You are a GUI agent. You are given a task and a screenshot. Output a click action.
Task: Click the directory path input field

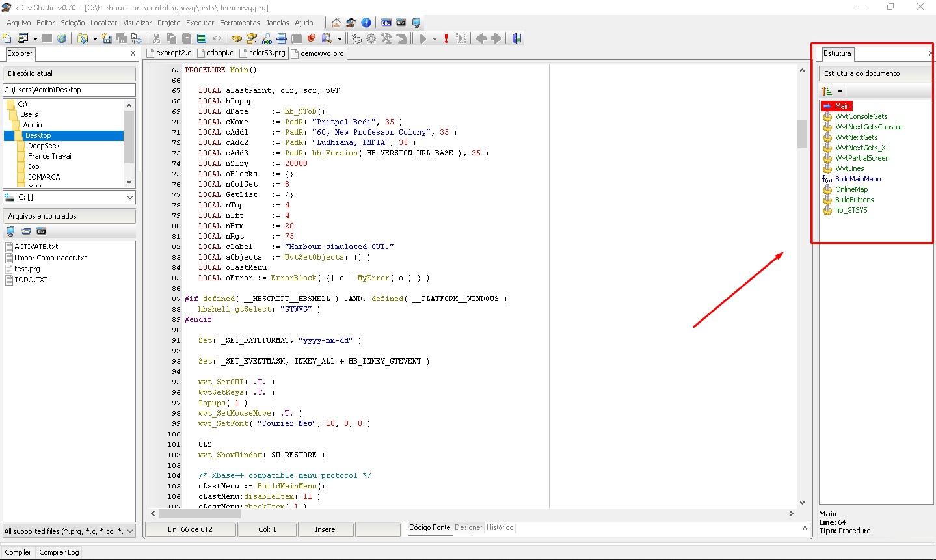point(69,90)
